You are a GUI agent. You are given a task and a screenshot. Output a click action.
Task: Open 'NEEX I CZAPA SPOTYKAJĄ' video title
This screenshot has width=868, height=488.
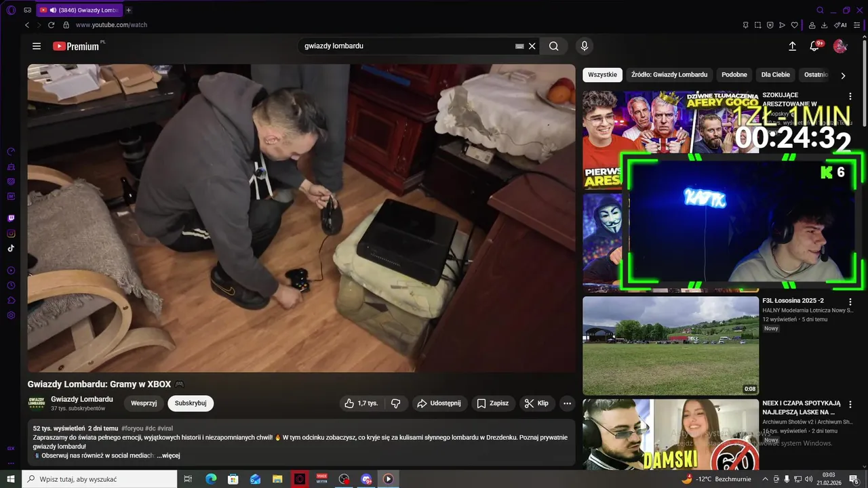(802, 407)
